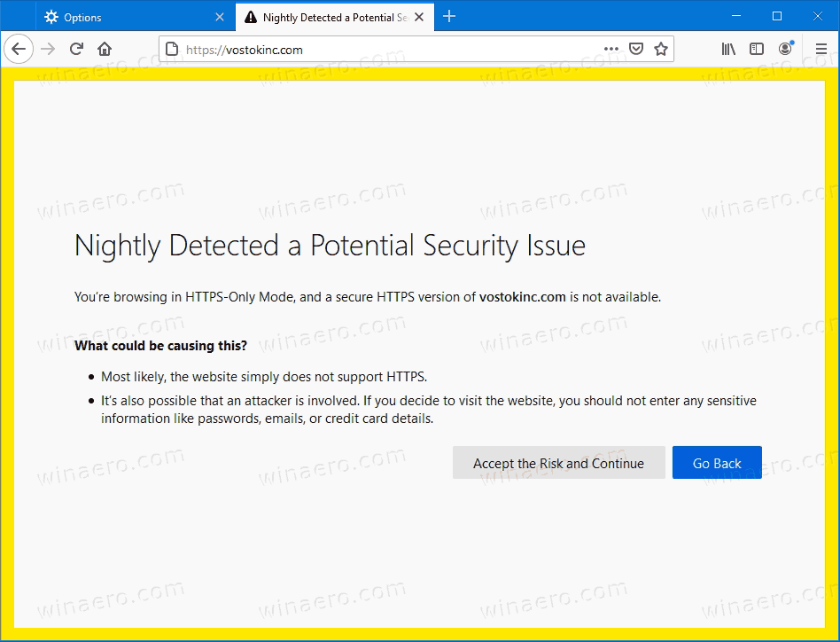Open the hamburger application menu
Screen dimensions: 840x642
point(821,50)
